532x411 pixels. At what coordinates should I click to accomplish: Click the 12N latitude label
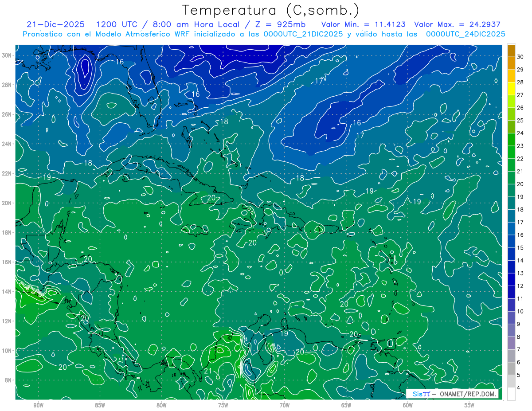click(x=8, y=321)
